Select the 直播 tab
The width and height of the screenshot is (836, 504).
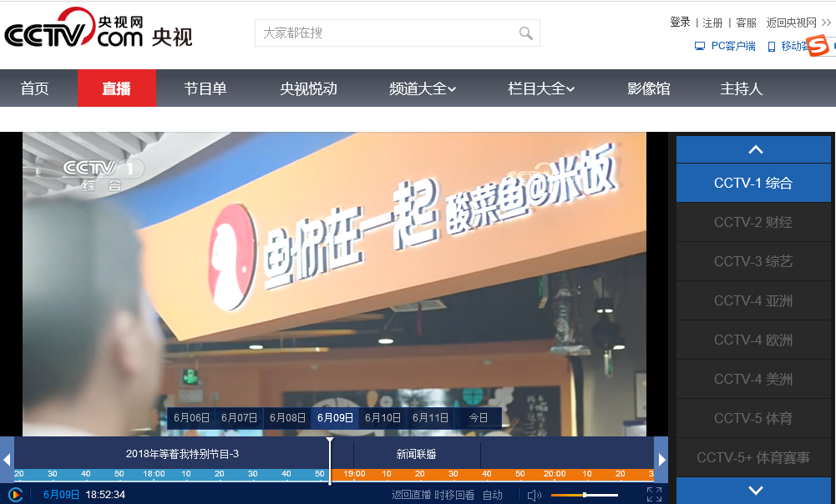click(x=117, y=88)
